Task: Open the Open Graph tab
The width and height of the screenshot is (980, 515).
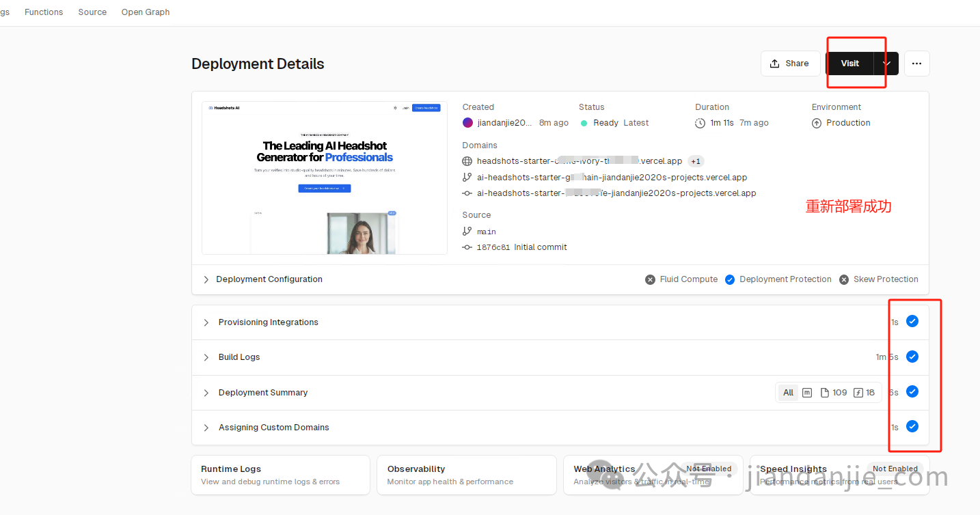Action: click(x=146, y=12)
